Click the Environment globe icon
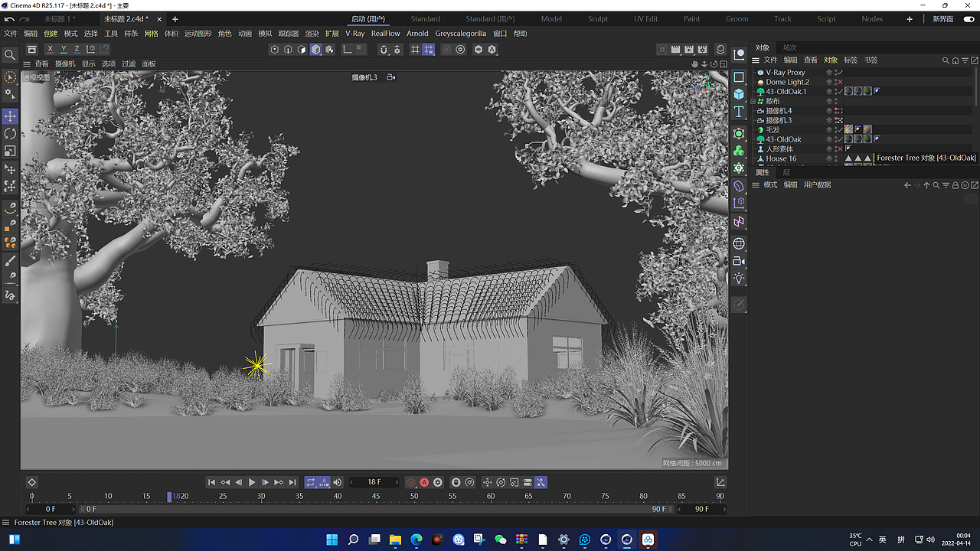The height and width of the screenshot is (551, 980). pyautogui.click(x=739, y=243)
